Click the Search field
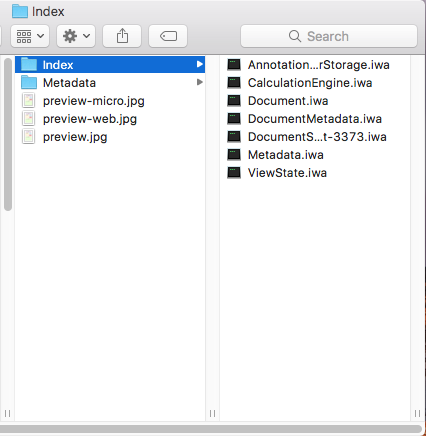Image resolution: width=426 pixels, height=436 pixels. click(x=329, y=36)
